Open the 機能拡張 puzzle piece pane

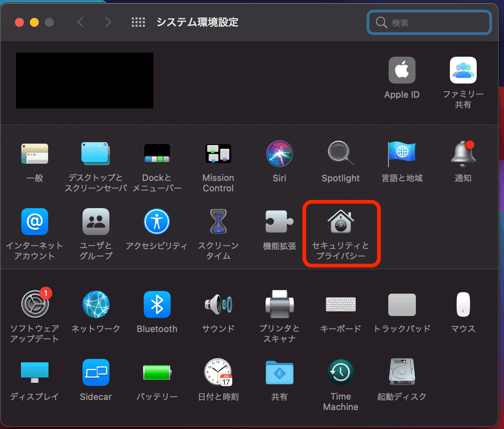click(279, 221)
